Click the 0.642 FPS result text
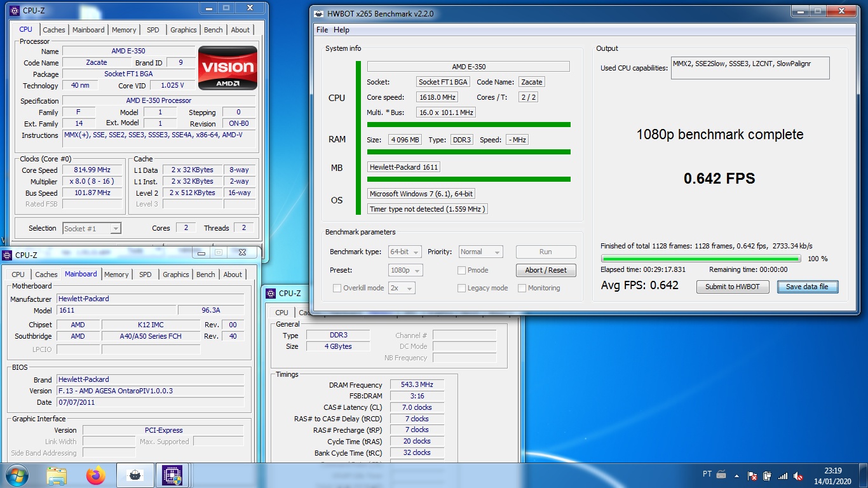The height and width of the screenshot is (488, 868). 719,179
